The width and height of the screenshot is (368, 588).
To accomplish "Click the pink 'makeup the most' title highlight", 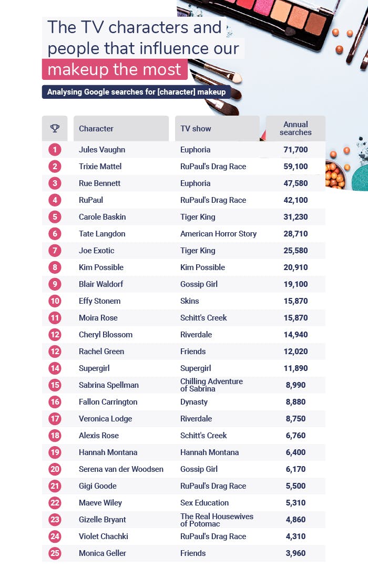I will coord(115,69).
